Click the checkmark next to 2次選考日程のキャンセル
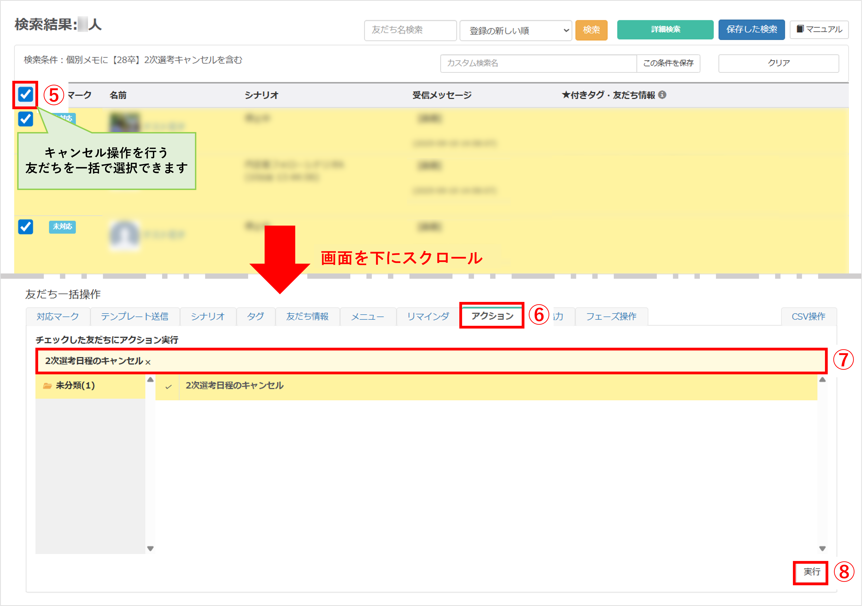This screenshot has width=868, height=606. point(168,386)
